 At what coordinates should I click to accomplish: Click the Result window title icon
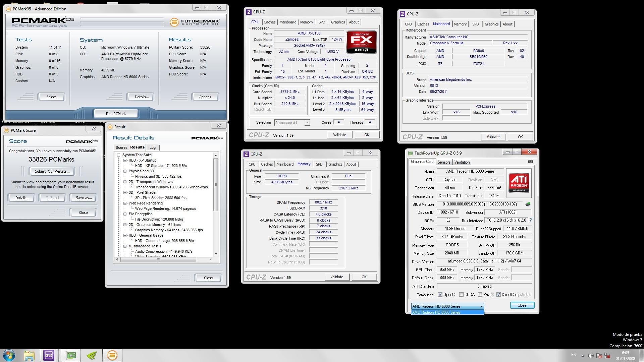pyautogui.click(x=110, y=127)
